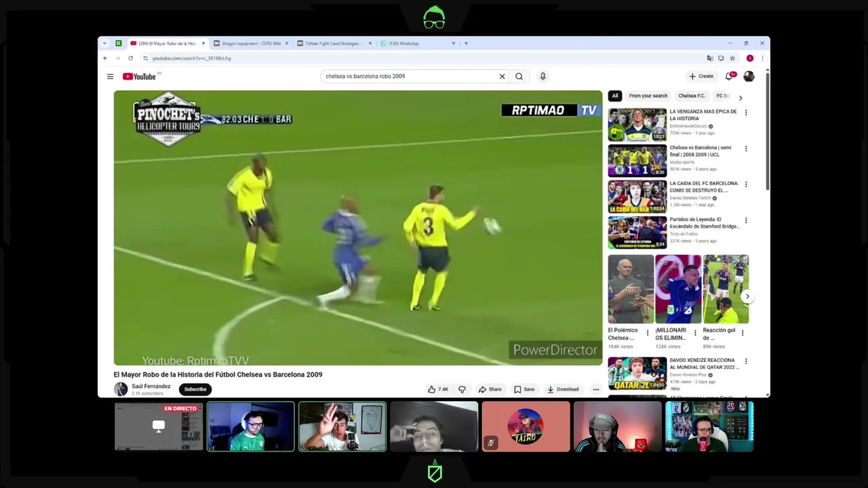
Task: Open options for MILLONARIOS short
Action: [x=694, y=333]
